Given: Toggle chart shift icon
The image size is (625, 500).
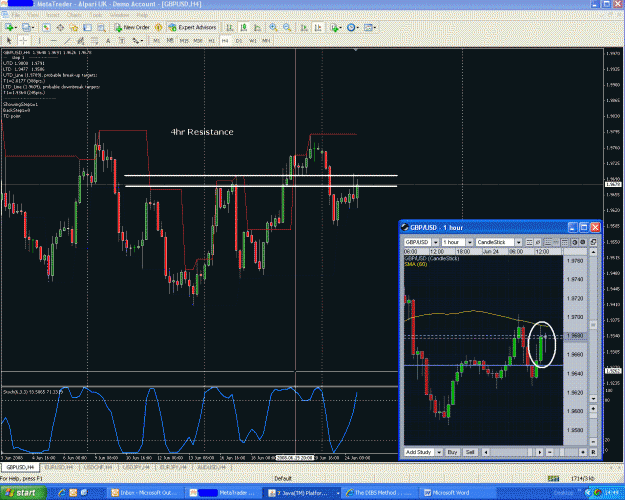Looking at the screenshot, I should [318, 28].
